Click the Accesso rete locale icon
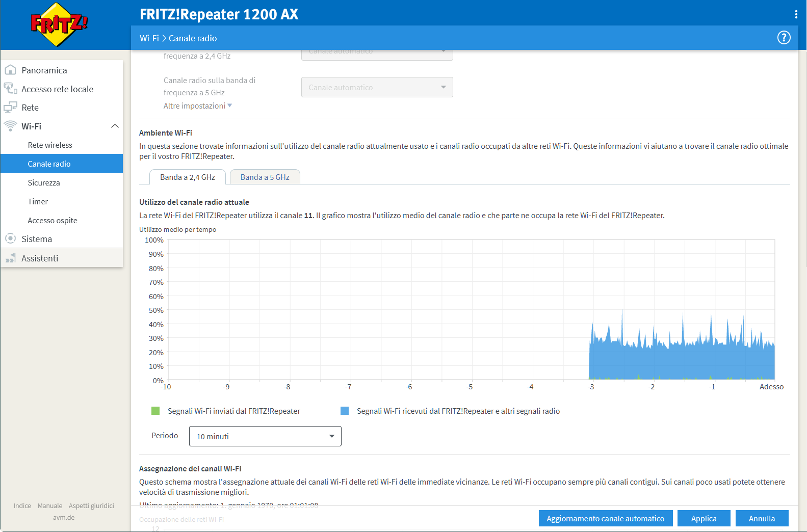807x532 pixels. tap(10, 89)
